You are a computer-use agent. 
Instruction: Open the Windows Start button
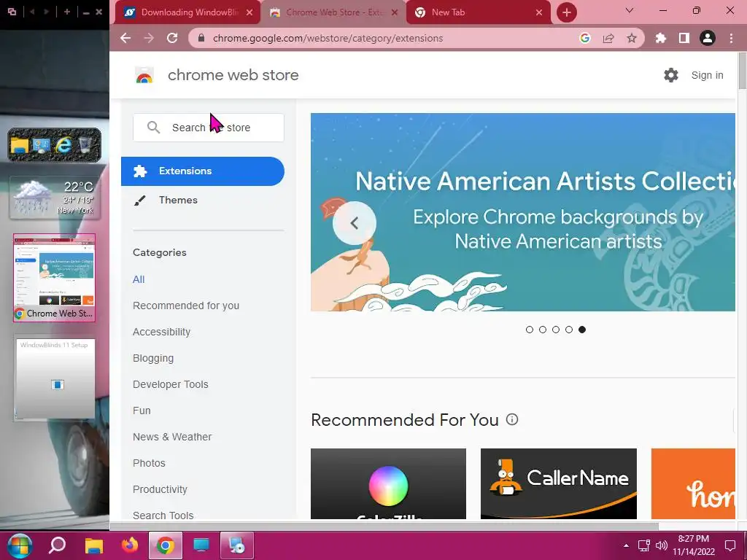pyautogui.click(x=19, y=545)
